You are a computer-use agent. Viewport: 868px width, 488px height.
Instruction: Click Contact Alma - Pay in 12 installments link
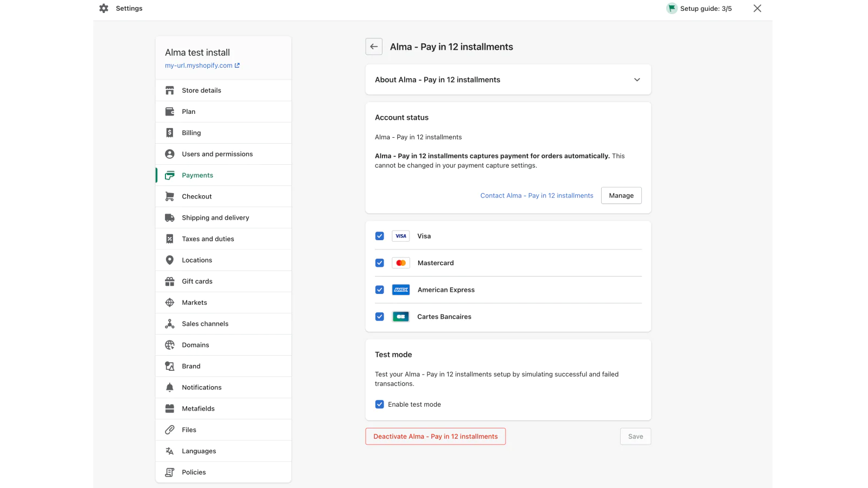click(537, 196)
